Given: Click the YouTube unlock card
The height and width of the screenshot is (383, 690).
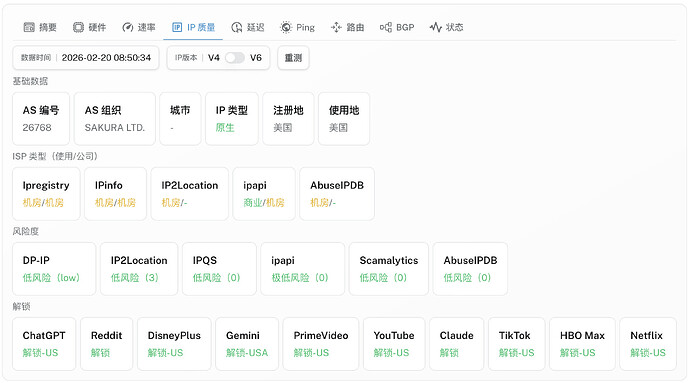Looking at the screenshot, I should pos(394,344).
